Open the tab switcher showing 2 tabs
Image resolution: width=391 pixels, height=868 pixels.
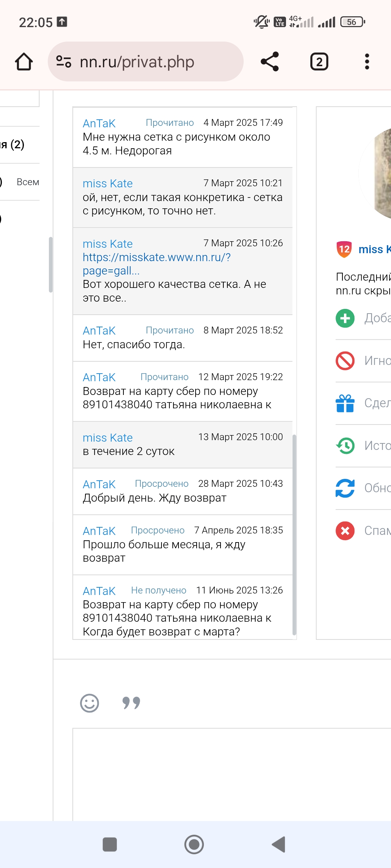[319, 62]
